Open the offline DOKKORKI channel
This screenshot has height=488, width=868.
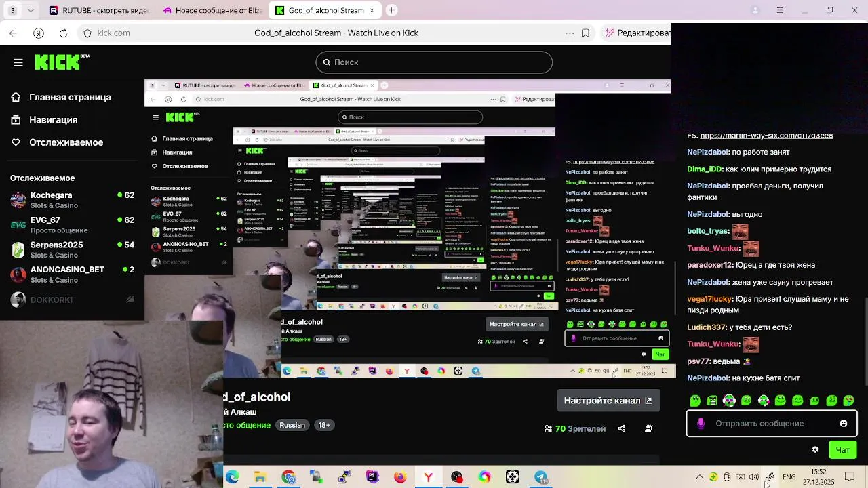pyautogui.click(x=72, y=300)
